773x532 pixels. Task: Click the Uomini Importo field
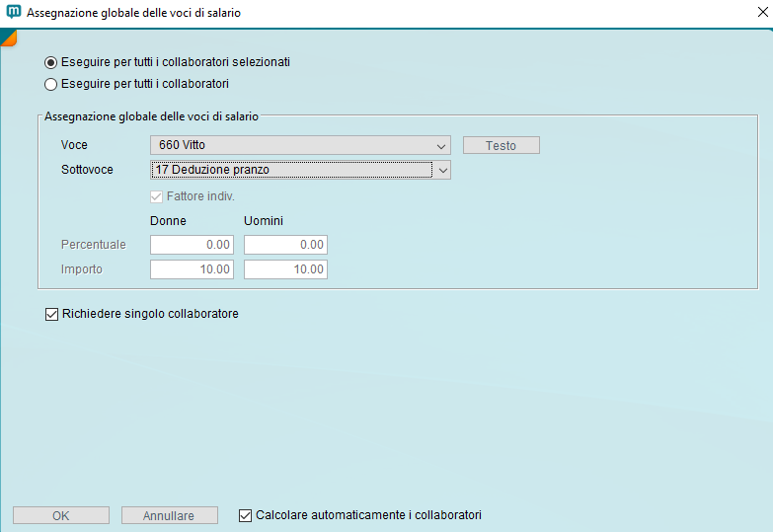pyautogui.click(x=285, y=269)
